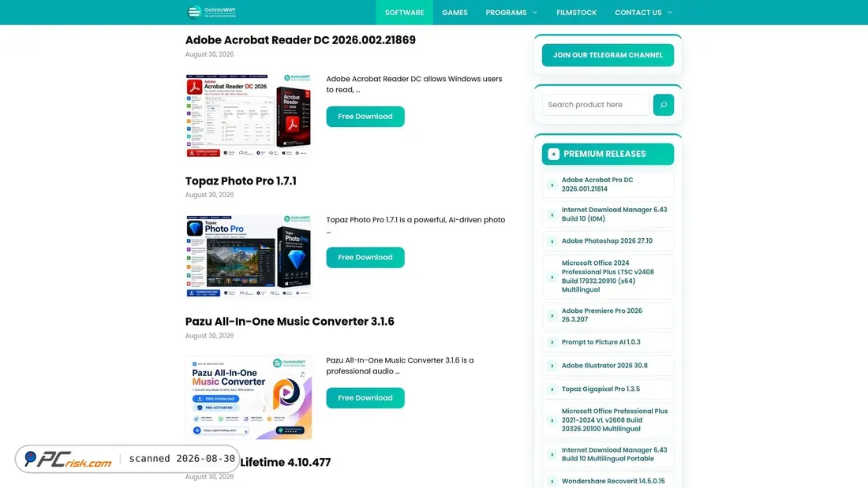Click Free Download for Topaz Photo Pro

coord(365,257)
